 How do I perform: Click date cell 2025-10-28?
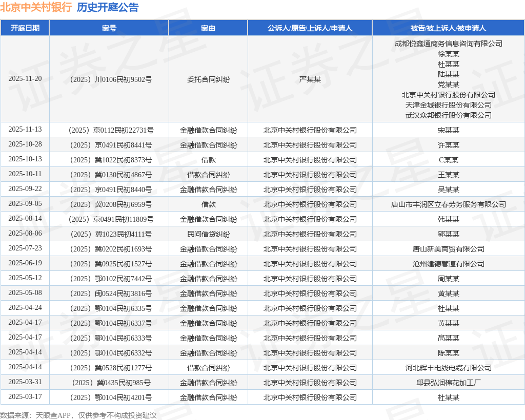click(25, 144)
